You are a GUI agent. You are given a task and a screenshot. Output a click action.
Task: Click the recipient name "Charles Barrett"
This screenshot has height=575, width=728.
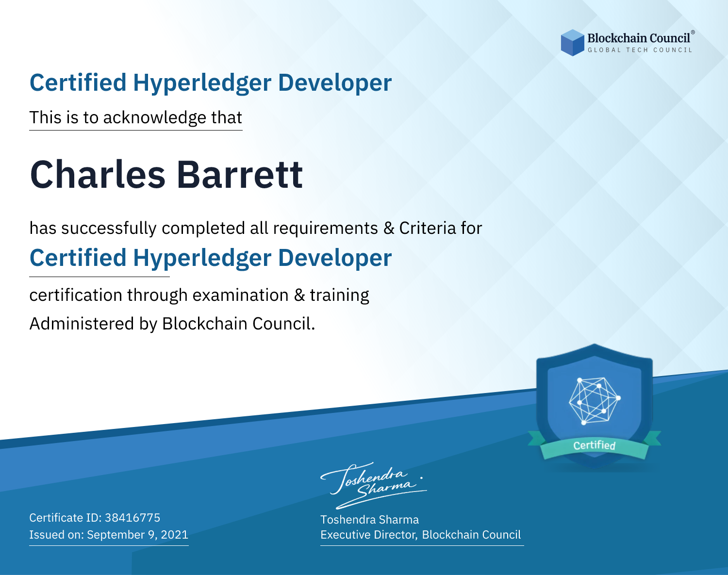coord(166,174)
